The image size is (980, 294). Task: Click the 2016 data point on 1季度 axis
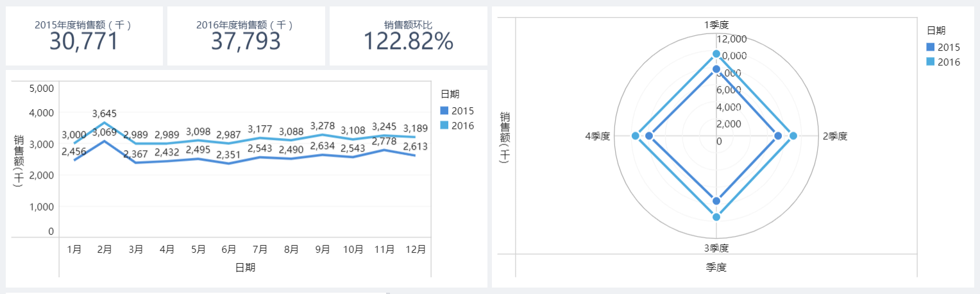(716, 55)
